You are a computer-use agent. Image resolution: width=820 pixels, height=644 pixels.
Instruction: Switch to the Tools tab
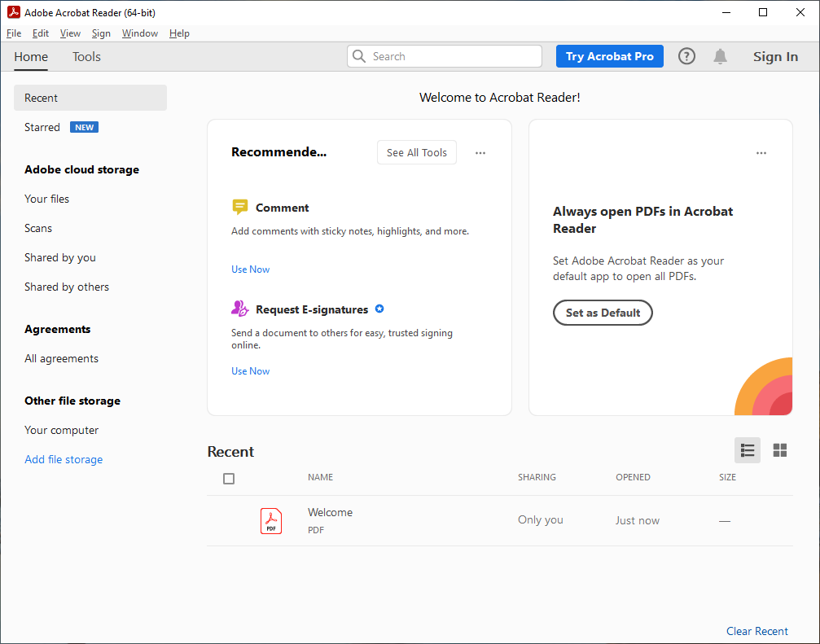86,57
